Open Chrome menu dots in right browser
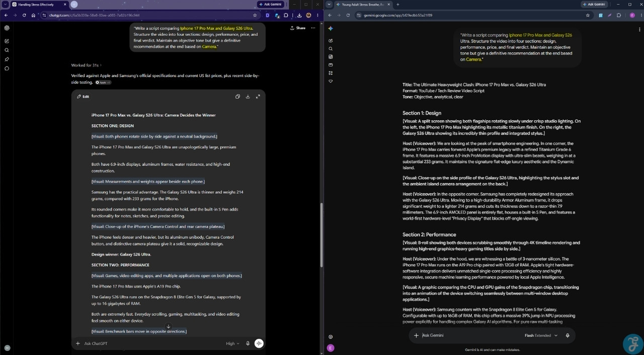 click(640, 15)
